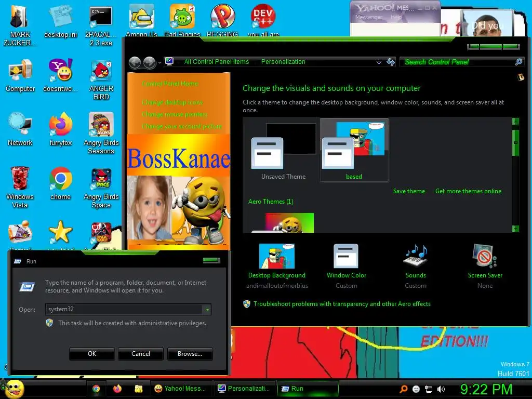Viewport: 532px width, 399px height.
Task: Open the Windows Vista recycle bin icon
Action: click(x=20, y=187)
